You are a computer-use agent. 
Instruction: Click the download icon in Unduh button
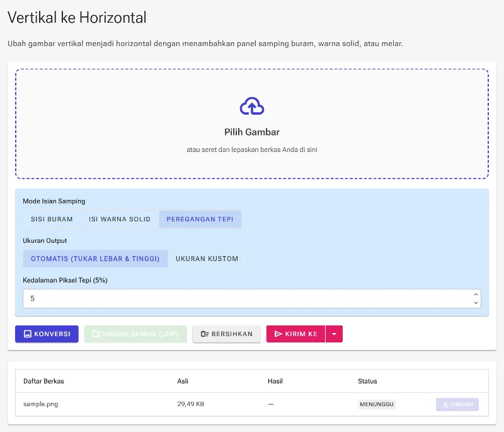pos(445,405)
